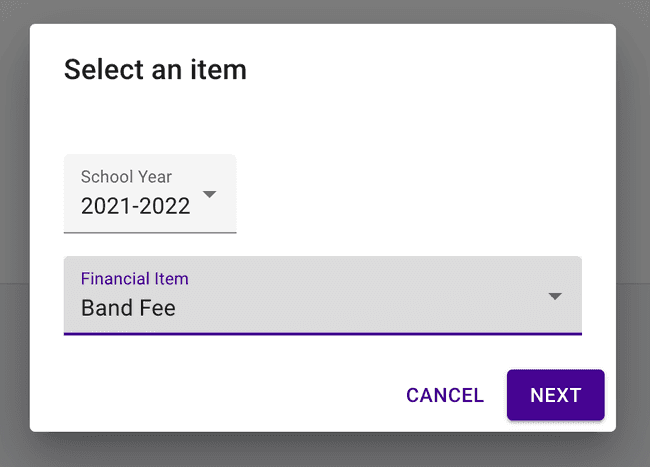650x467 pixels.
Task: Proceed to the next step with NEXT
Action: [555, 395]
